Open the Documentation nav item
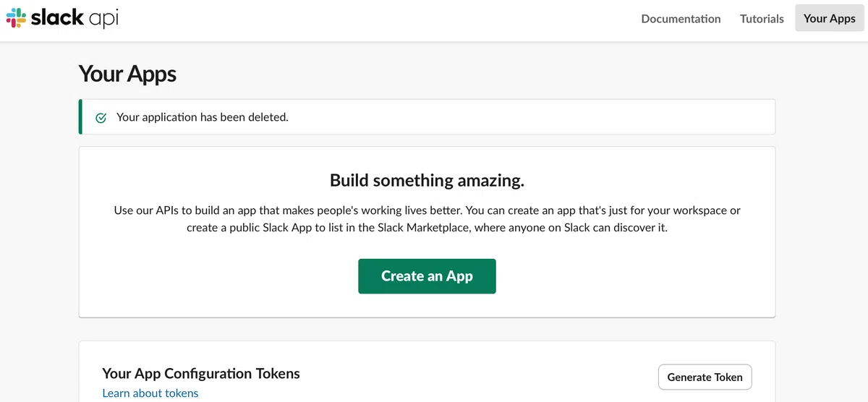 pyautogui.click(x=681, y=19)
